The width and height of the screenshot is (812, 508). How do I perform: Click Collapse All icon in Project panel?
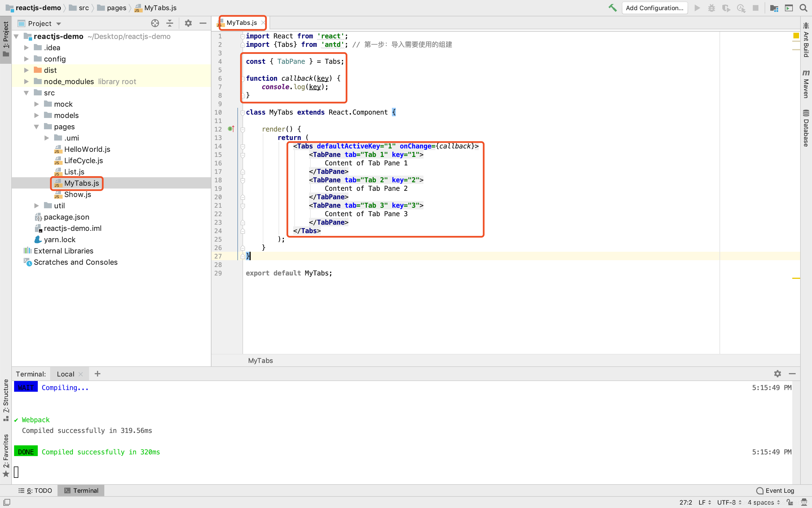point(170,23)
